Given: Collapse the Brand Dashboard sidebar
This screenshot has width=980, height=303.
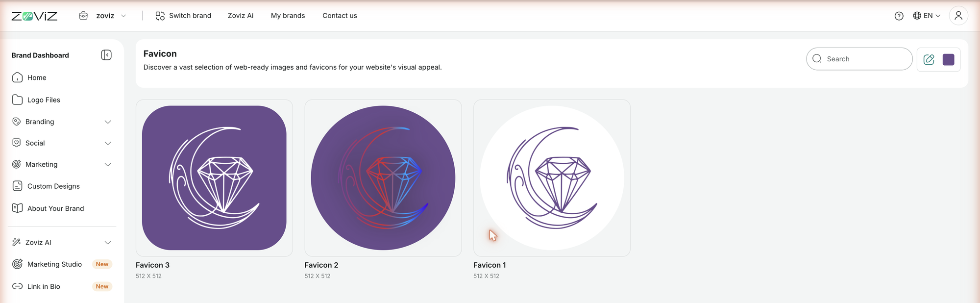Looking at the screenshot, I should (106, 55).
